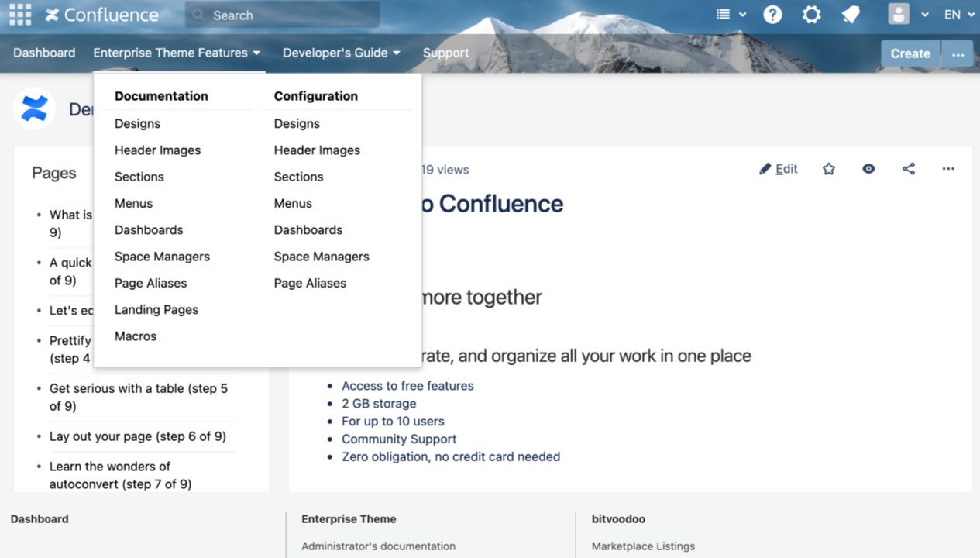Screen dimensions: 980x558
Task: Star this page as favorite
Action: 829,169
